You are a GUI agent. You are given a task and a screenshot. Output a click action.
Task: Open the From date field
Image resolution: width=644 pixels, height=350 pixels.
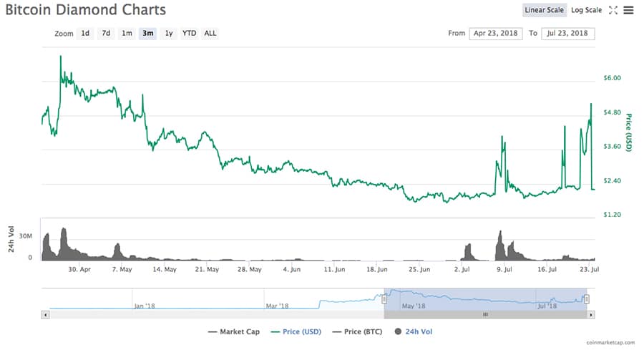pos(496,33)
